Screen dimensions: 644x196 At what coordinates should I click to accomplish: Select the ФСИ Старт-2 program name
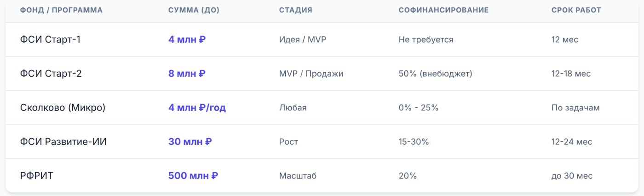point(51,74)
